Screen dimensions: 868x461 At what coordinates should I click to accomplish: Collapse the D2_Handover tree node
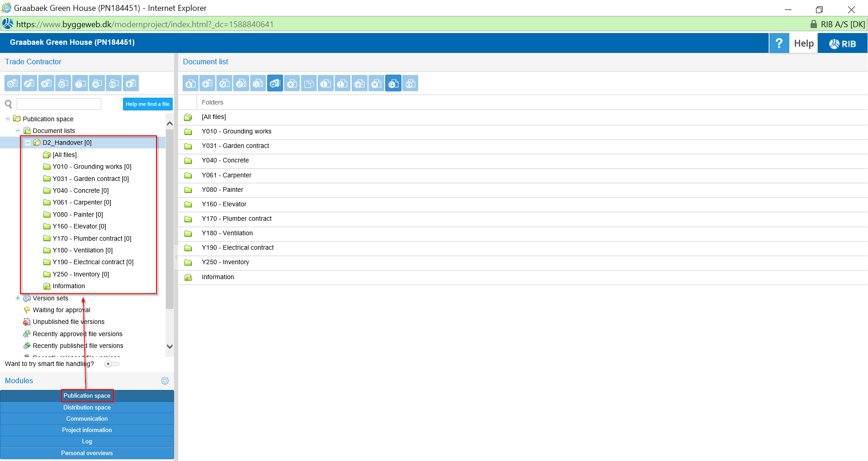point(28,143)
